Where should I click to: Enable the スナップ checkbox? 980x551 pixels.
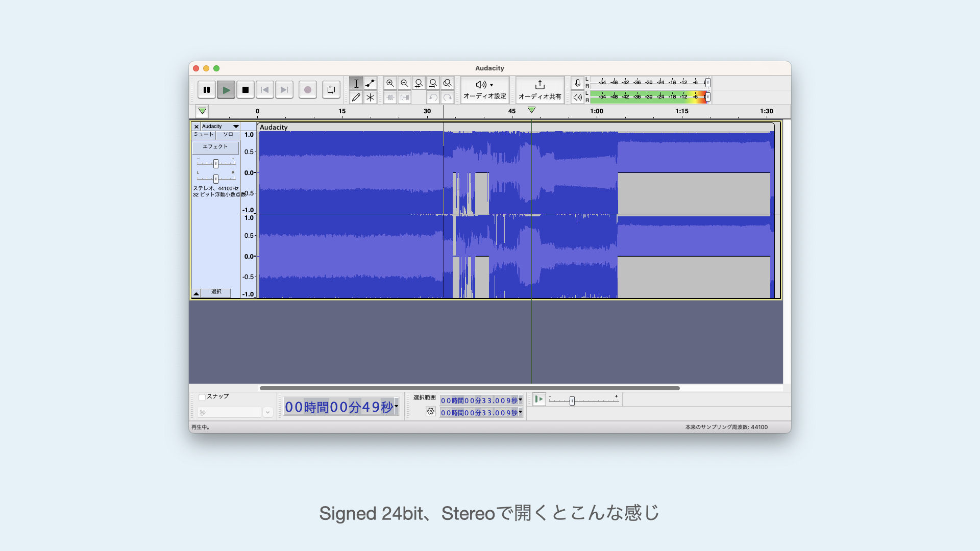click(202, 397)
